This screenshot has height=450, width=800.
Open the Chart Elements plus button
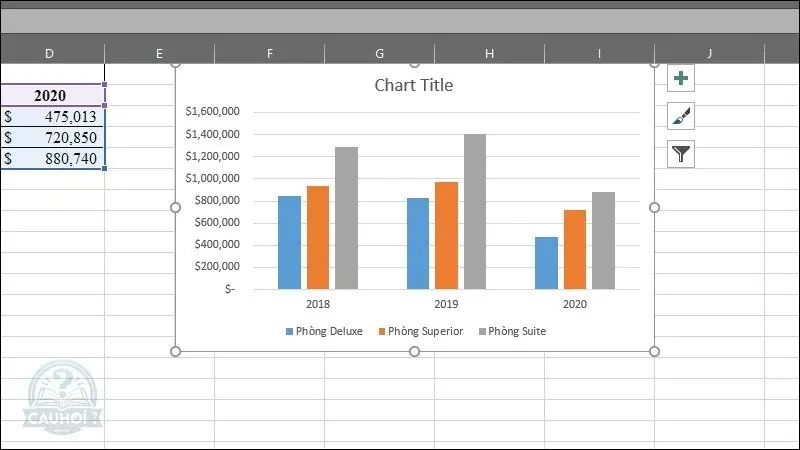(x=681, y=78)
